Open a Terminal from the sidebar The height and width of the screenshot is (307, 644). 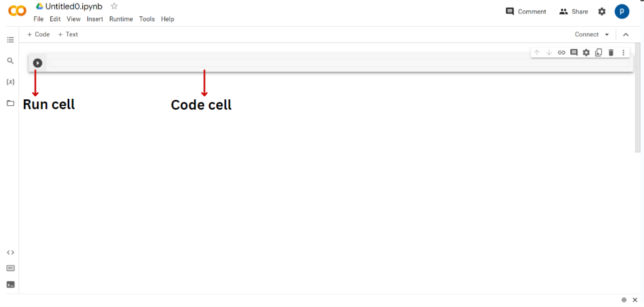click(10, 284)
